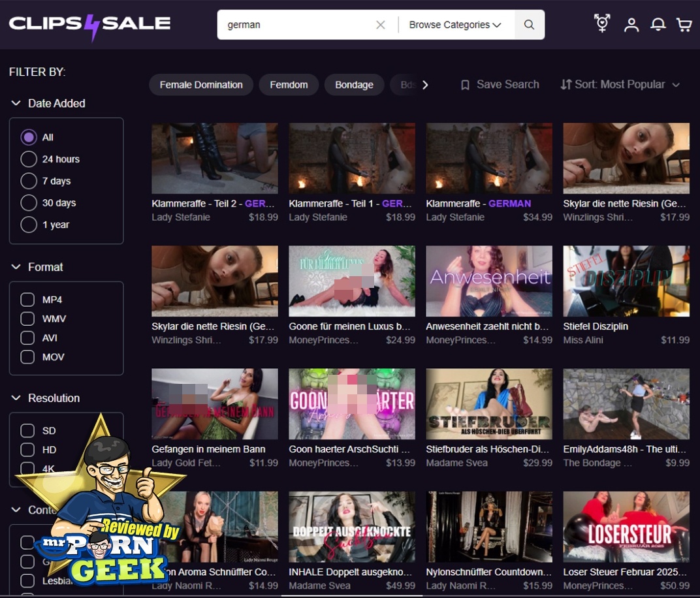Open the Sort: Most Popular dropdown

click(620, 84)
